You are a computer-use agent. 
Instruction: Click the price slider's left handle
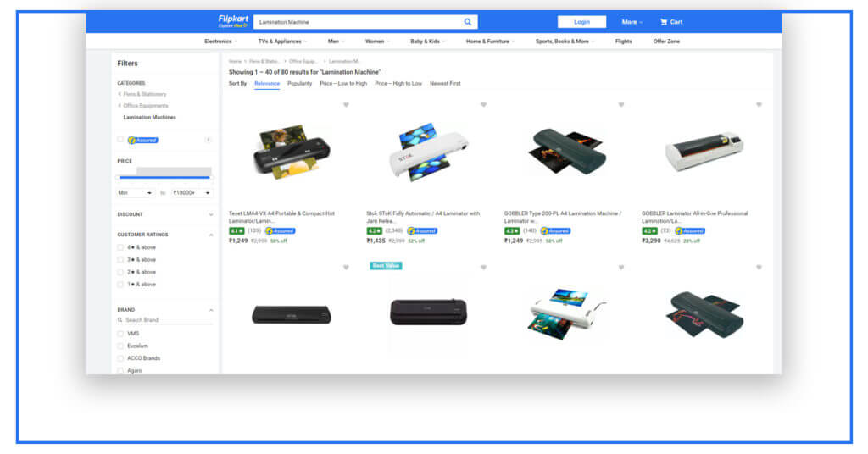click(119, 178)
